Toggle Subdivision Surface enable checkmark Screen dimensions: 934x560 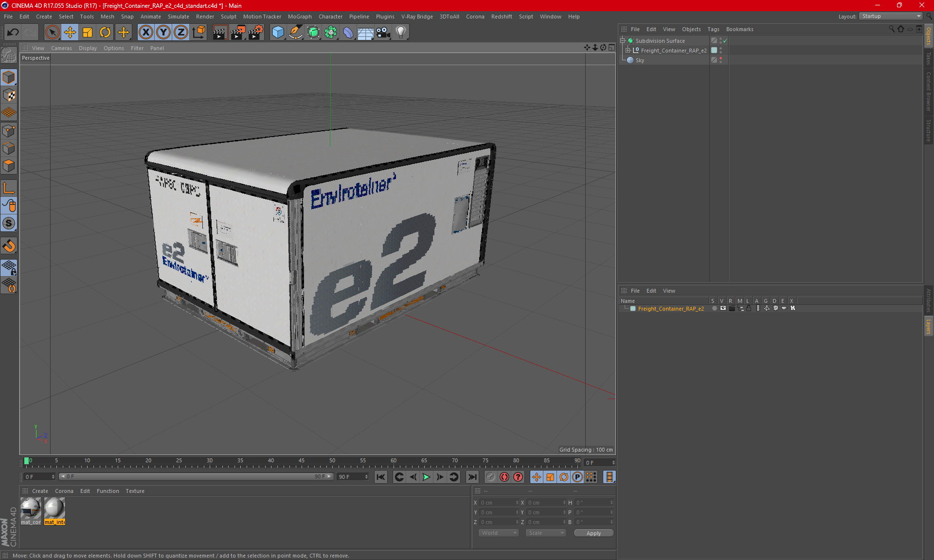click(x=725, y=41)
